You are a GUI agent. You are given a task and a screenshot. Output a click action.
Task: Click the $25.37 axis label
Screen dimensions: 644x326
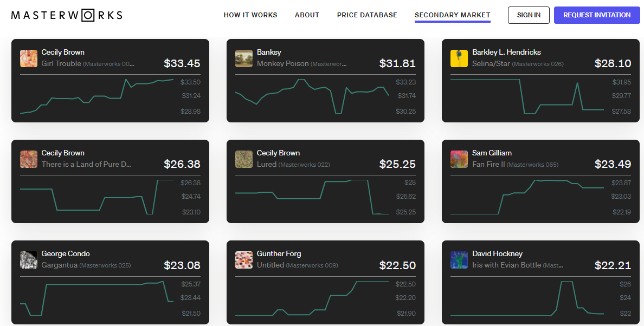191,284
